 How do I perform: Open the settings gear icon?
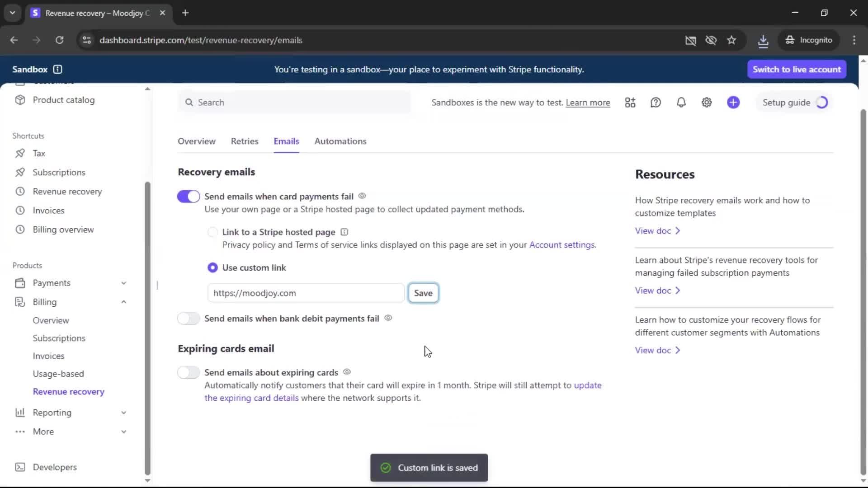tap(707, 103)
